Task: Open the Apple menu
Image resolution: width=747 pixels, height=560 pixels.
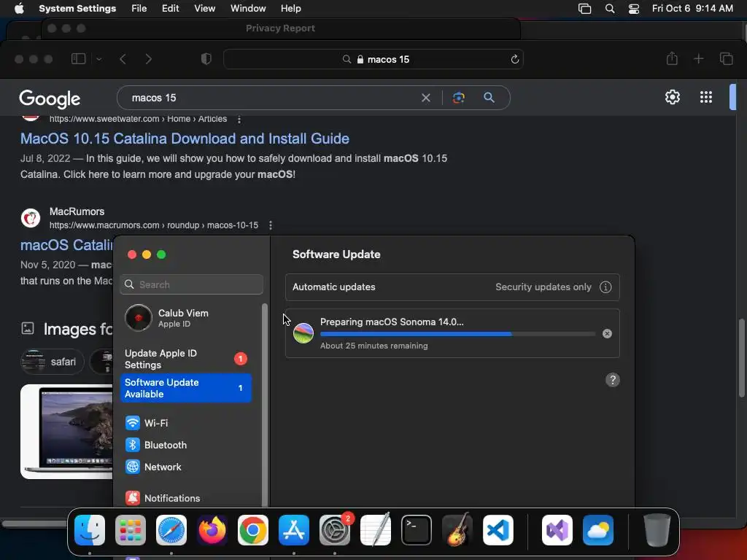Action: pyautogui.click(x=19, y=9)
